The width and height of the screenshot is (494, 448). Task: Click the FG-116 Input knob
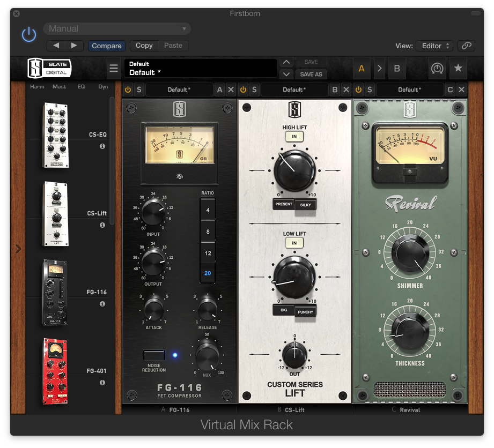point(153,213)
